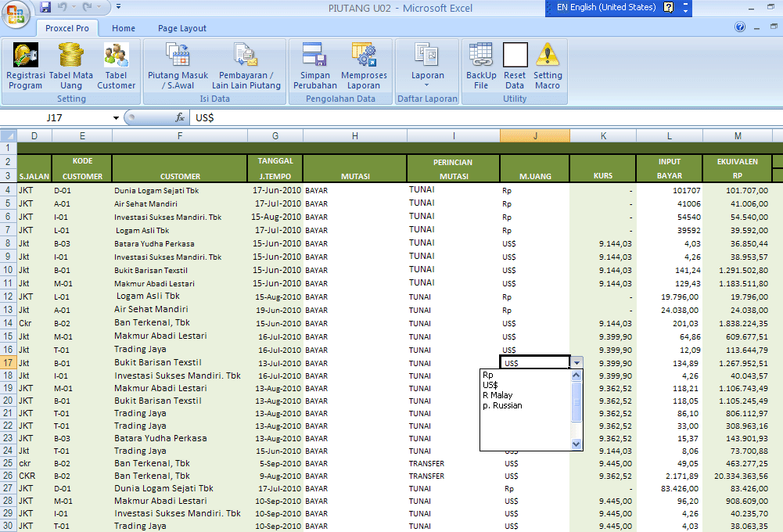Screen dimensions: 783x532
Task: Open the Laporan report icon
Action: [x=427, y=55]
